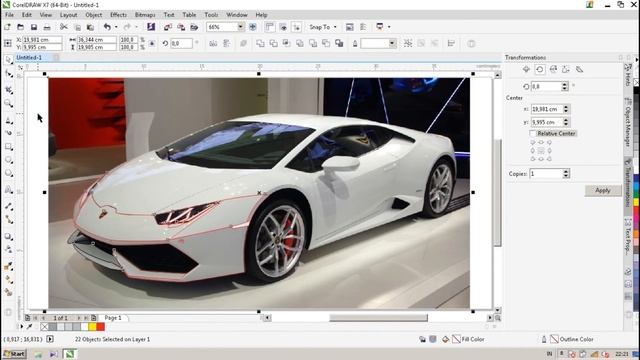
Task: Click the Publish to PDF icon
Action: pos(194,27)
